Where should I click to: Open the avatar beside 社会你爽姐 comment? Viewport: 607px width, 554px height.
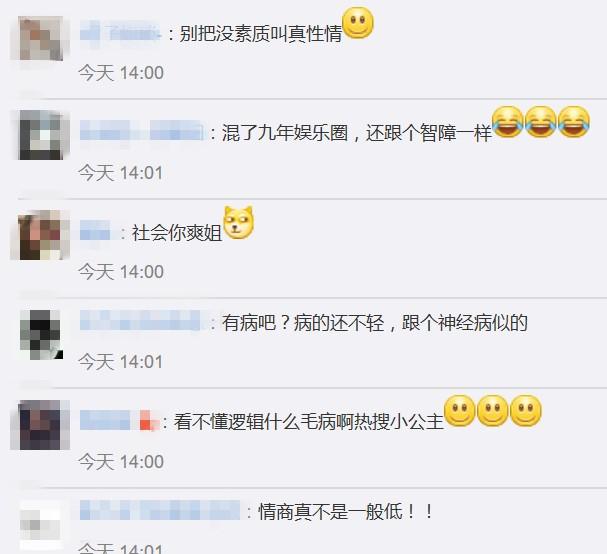[41, 235]
